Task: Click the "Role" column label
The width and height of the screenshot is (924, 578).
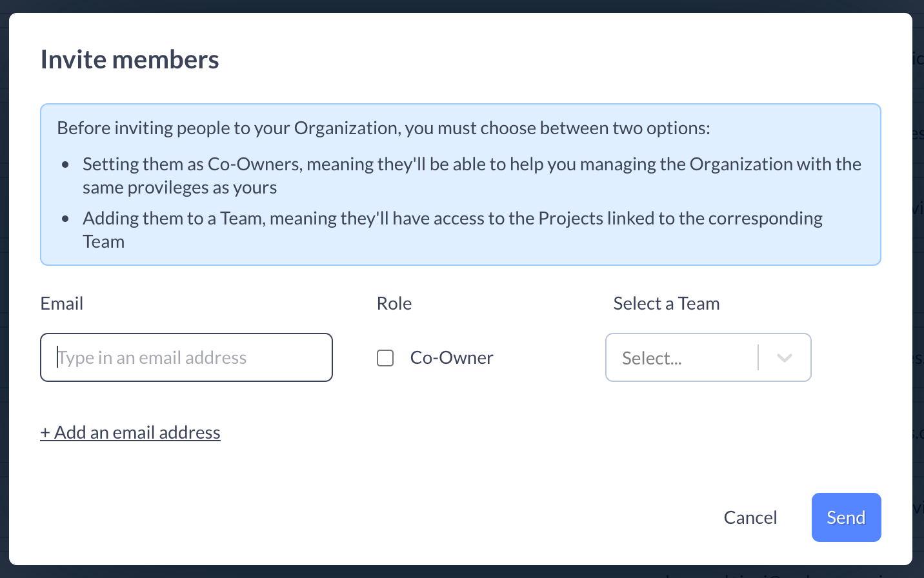Action: (394, 304)
